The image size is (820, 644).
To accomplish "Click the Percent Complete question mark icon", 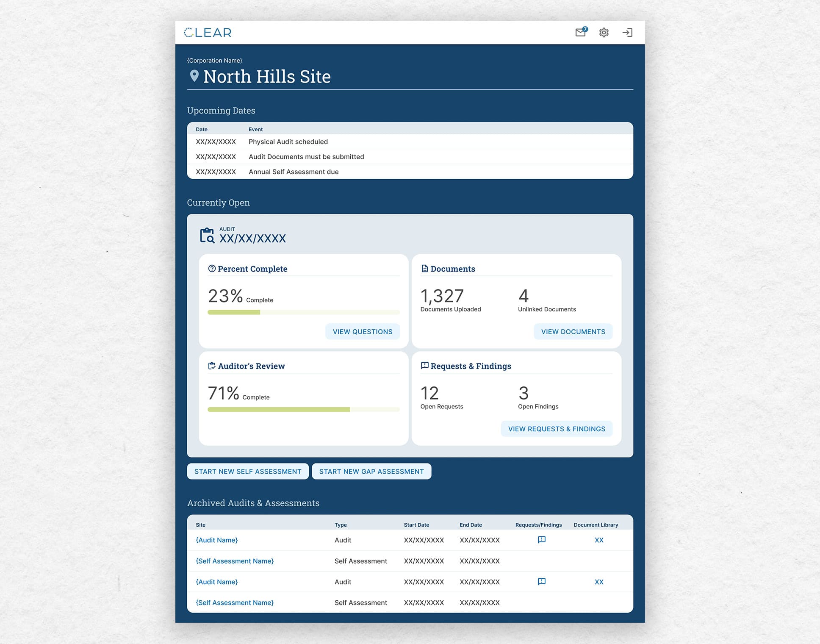I will 212,269.
